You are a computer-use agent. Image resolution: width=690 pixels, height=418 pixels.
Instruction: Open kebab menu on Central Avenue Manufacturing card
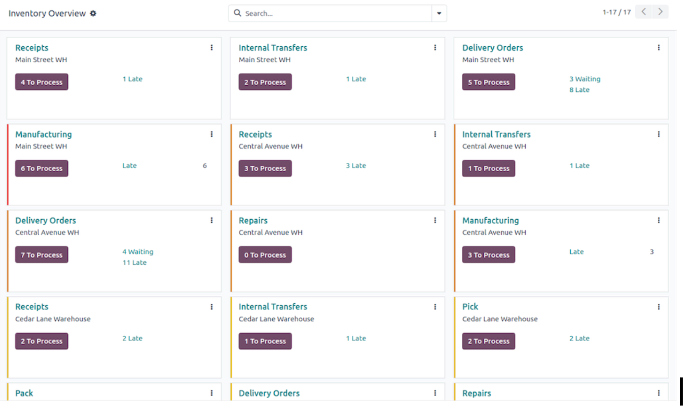click(x=658, y=220)
